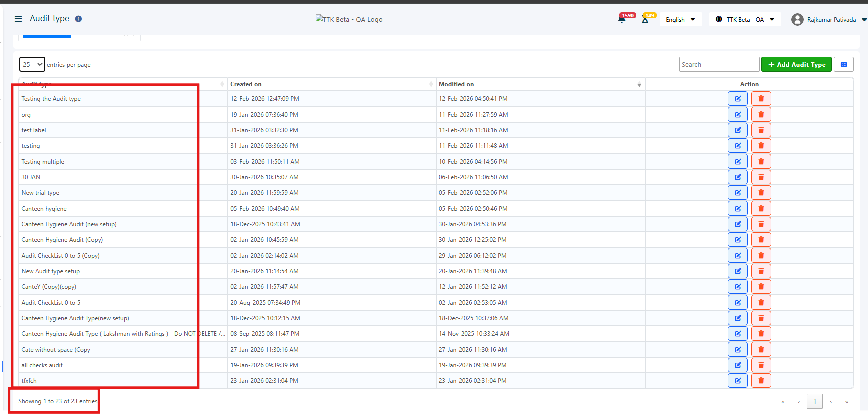
Task: Click into the Search input field
Action: 719,65
